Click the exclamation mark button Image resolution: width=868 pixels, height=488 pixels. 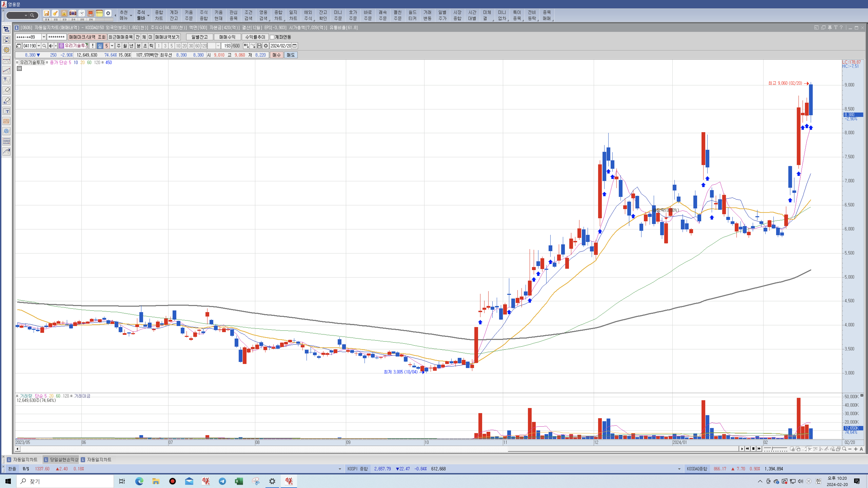click(92, 46)
